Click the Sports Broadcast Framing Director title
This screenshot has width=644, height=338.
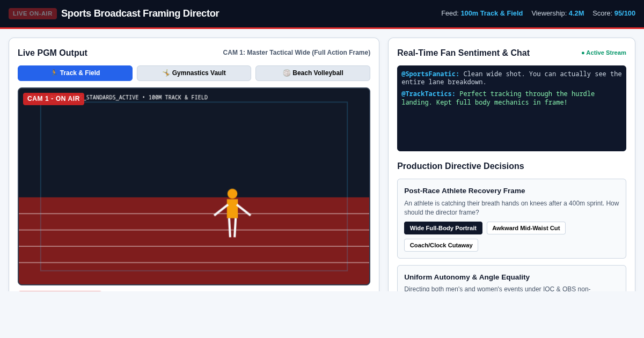(x=140, y=13)
